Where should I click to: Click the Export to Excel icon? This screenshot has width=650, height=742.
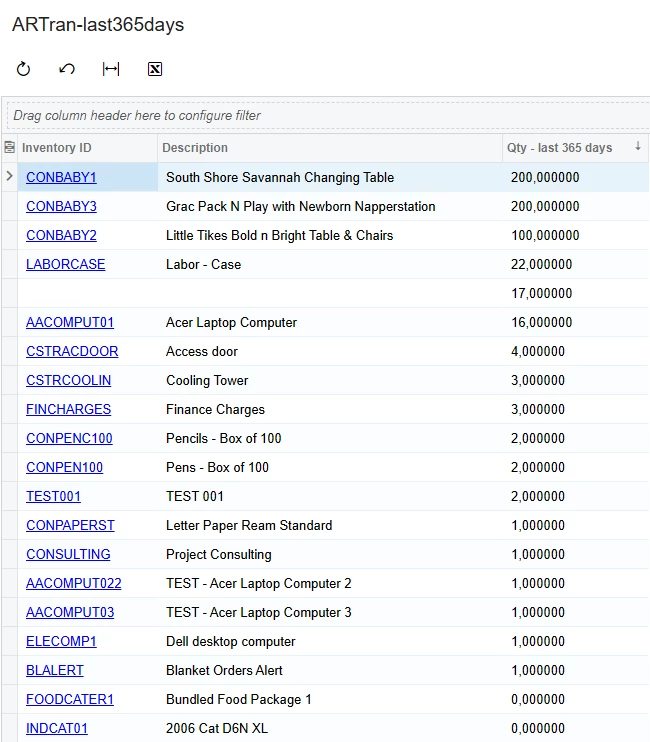pyautogui.click(x=155, y=69)
